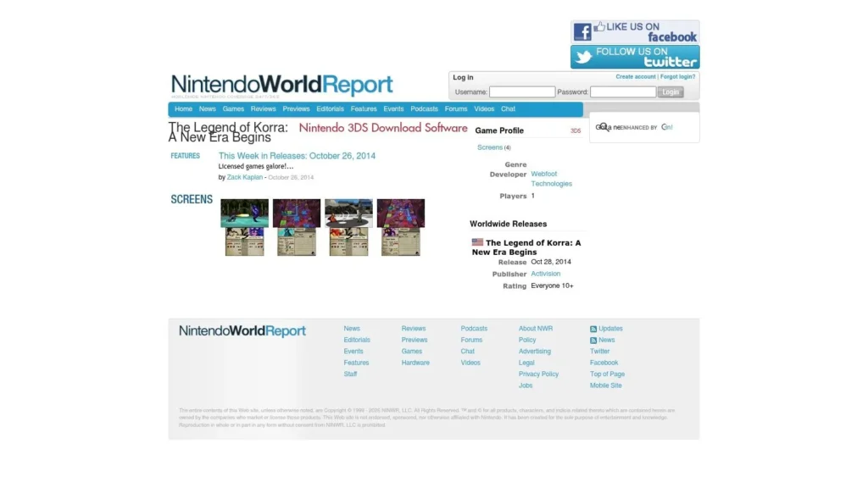Select the Everyone 10+ rating text
This screenshot has width=868, height=488.
[552, 286]
